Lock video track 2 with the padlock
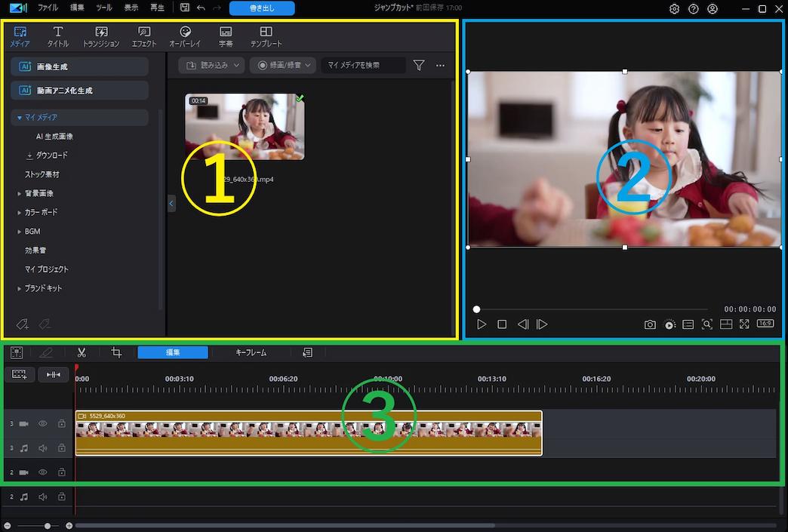Viewport: 788px width, 532px height. pos(62,472)
